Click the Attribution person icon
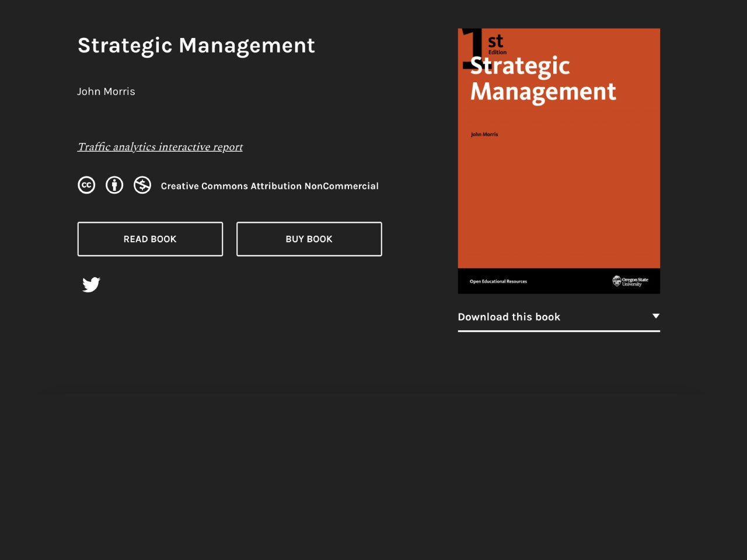 pyautogui.click(x=114, y=185)
